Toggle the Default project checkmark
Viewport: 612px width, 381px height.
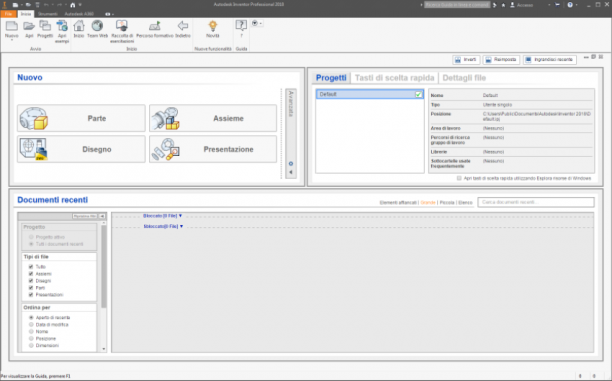pyautogui.click(x=418, y=94)
